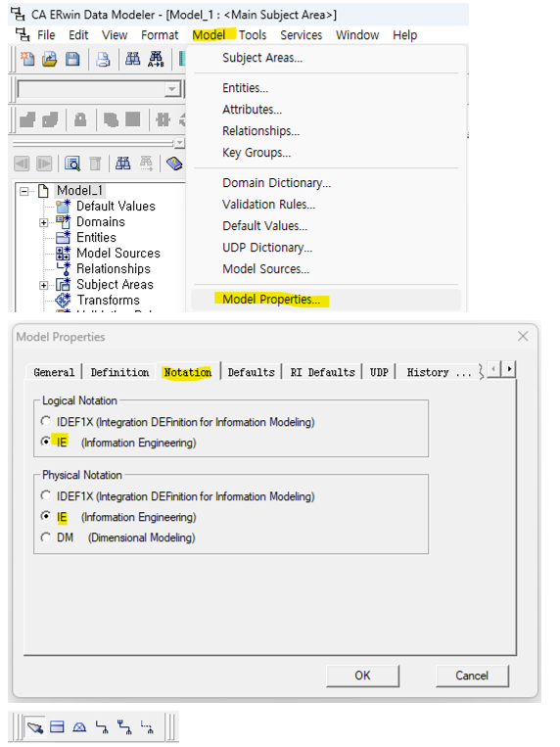Open the Format menu
This screenshot has height=747, width=560.
(x=160, y=35)
